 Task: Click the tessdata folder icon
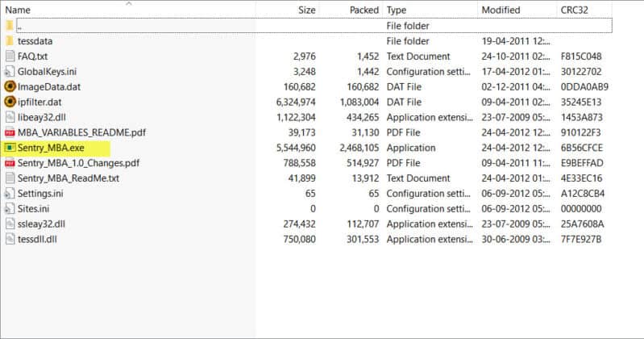(10, 41)
